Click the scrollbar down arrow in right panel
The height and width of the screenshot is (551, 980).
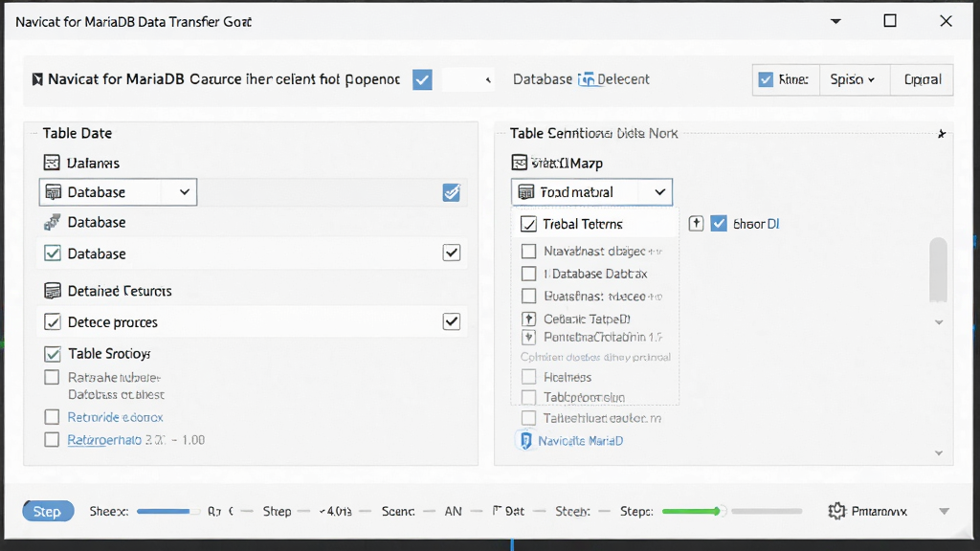939,322
